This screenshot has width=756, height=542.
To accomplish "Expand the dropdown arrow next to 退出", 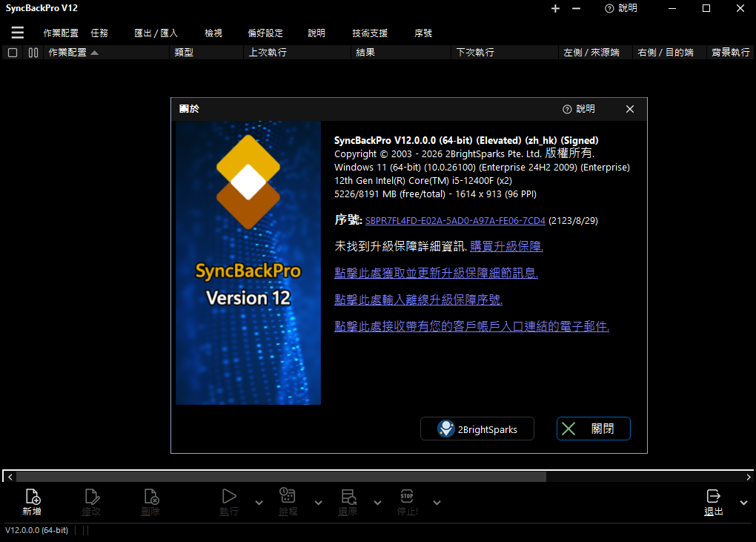I will pos(744,503).
